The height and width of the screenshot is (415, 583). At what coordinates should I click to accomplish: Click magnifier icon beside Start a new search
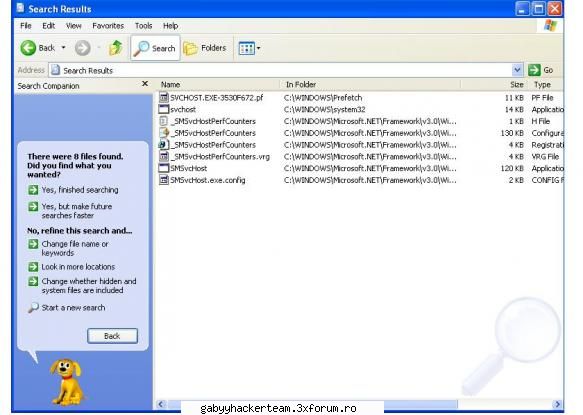tap(33, 308)
